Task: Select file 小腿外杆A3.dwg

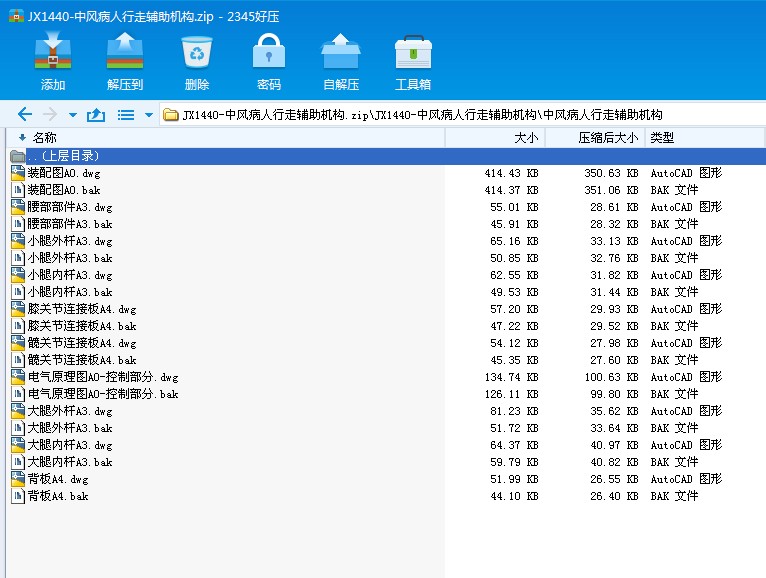Action: point(70,241)
